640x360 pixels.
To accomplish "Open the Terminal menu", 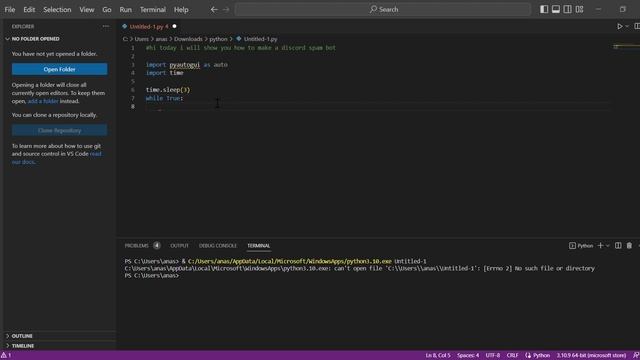I will (153, 9).
